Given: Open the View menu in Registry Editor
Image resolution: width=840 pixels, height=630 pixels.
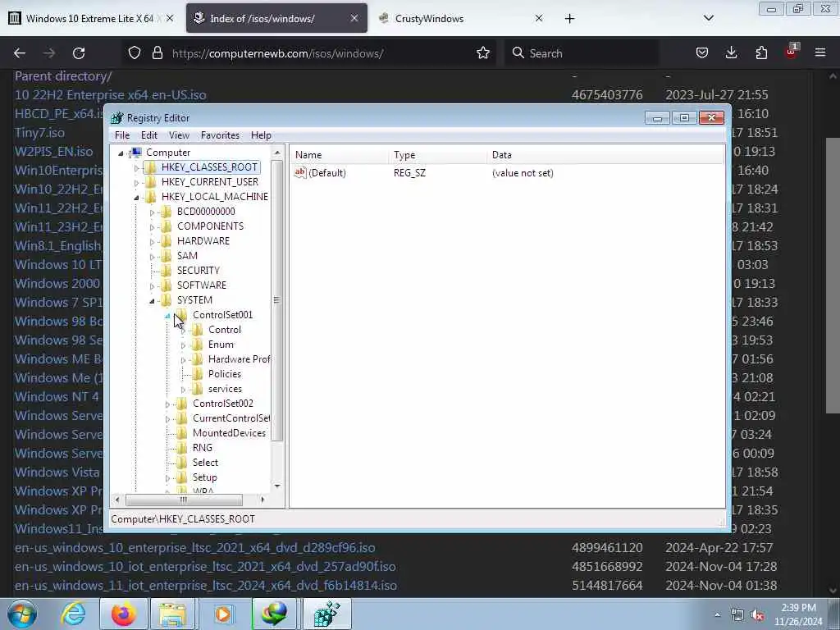Looking at the screenshot, I should [x=179, y=135].
